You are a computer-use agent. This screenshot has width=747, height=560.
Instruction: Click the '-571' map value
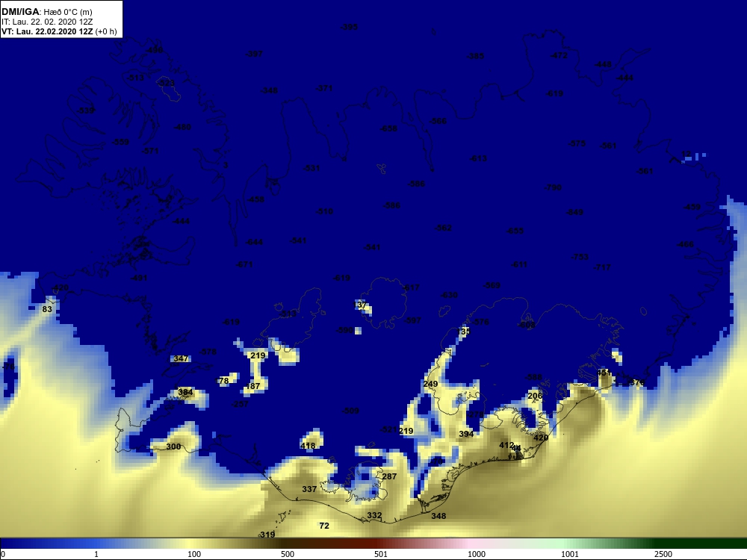(x=149, y=151)
